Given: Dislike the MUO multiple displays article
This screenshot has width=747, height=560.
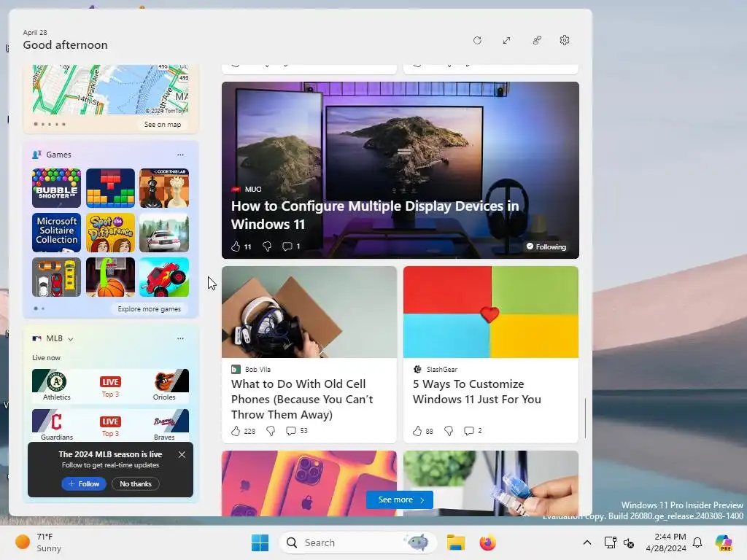Looking at the screenshot, I should [x=267, y=246].
